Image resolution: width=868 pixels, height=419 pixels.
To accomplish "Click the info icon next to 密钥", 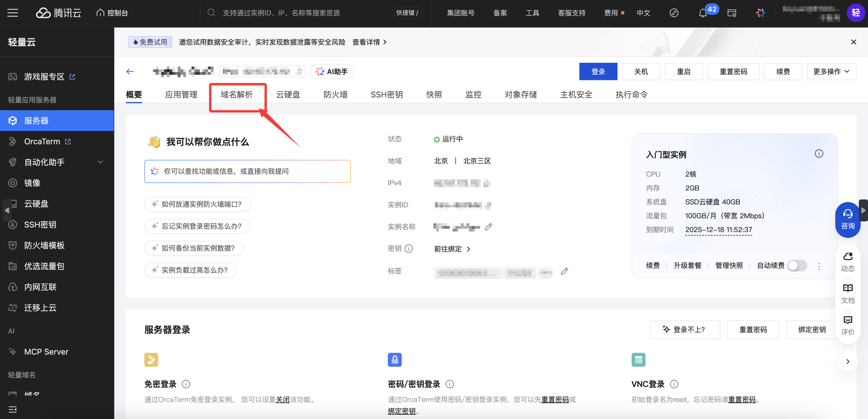I will pos(408,249).
